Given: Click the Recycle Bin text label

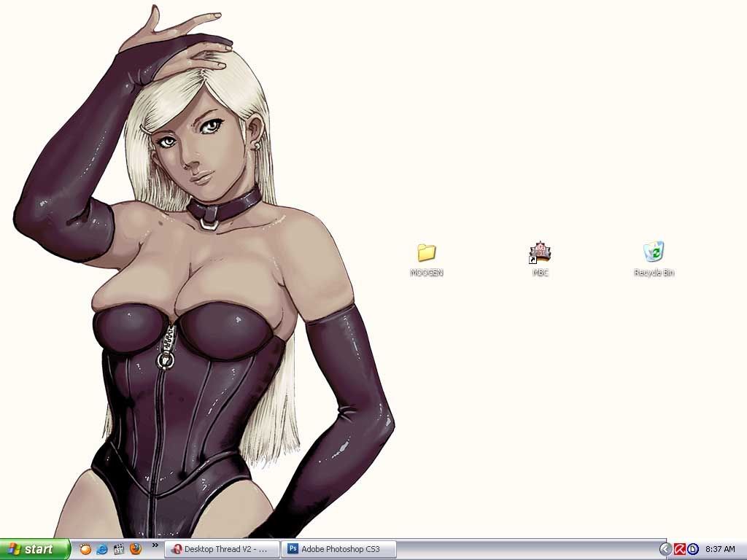Looking at the screenshot, I should [654, 273].
